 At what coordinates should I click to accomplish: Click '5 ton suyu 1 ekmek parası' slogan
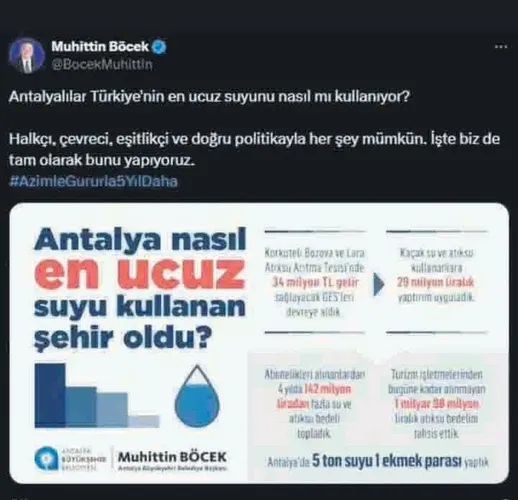tap(387, 461)
